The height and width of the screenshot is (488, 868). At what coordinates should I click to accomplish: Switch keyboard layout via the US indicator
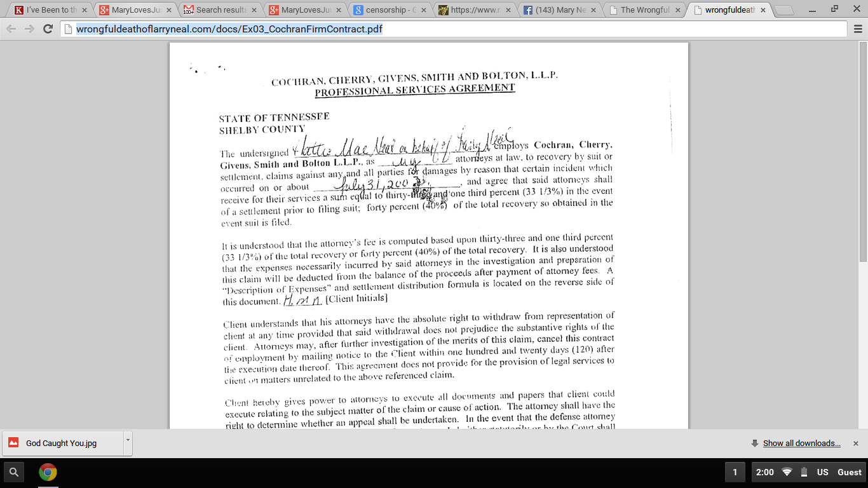pos(822,472)
